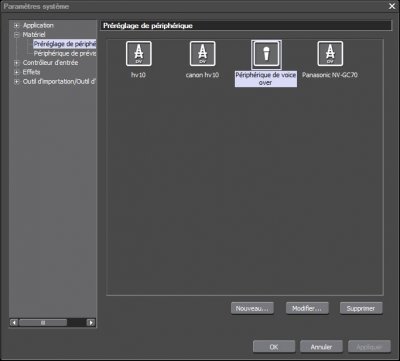The height and width of the screenshot is (361, 400).
Task: Confirm with the OK button
Action: pyautogui.click(x=274, y=347)
